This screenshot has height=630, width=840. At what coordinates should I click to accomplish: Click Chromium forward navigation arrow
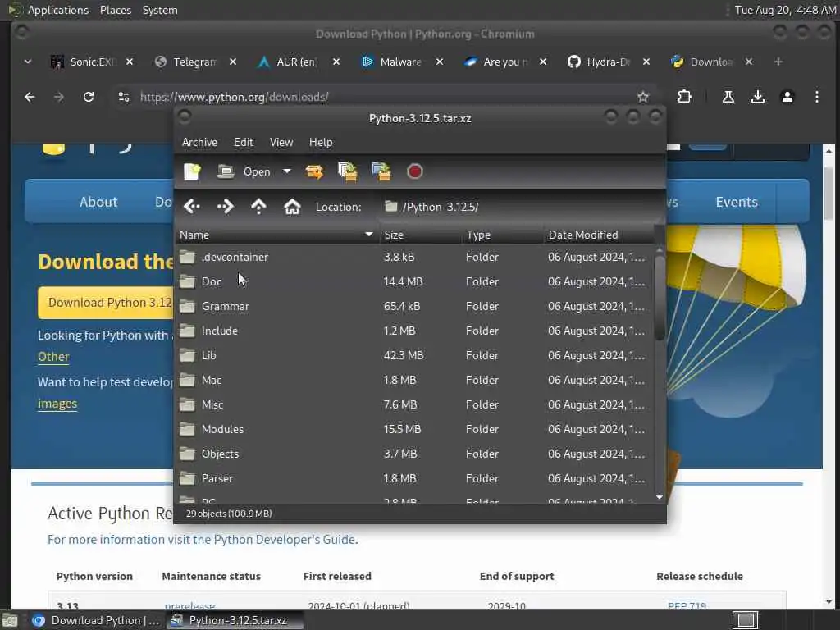pyautogui.click(x=59, y=97)
